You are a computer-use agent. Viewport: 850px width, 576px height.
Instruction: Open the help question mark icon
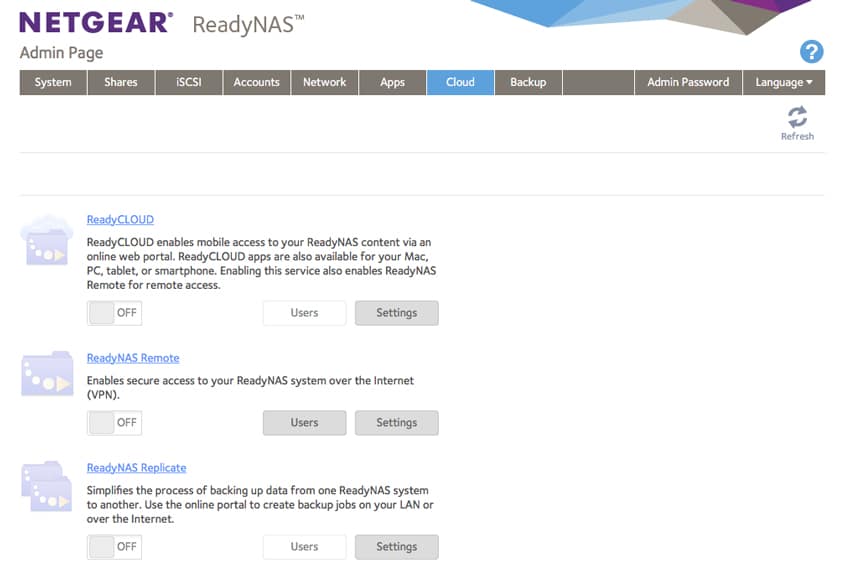pos(811,52)
